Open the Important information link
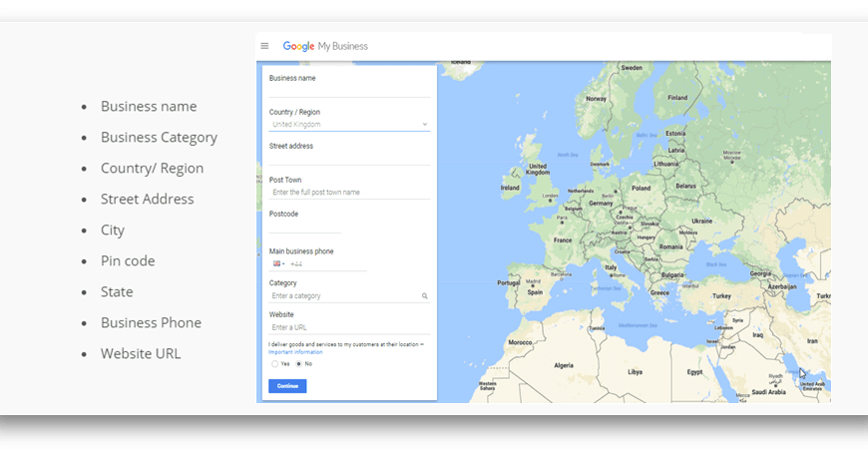 [x=295, y=352]
